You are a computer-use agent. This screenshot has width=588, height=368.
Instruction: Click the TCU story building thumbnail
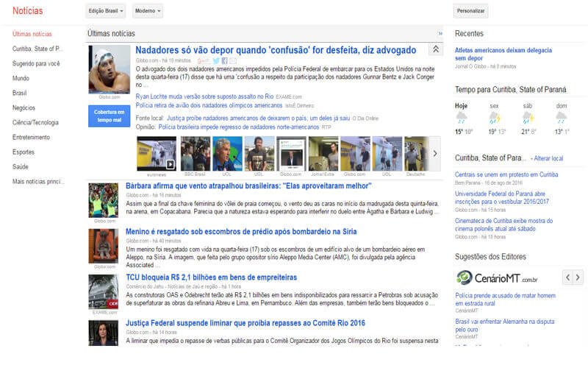(x=104, y=291)
